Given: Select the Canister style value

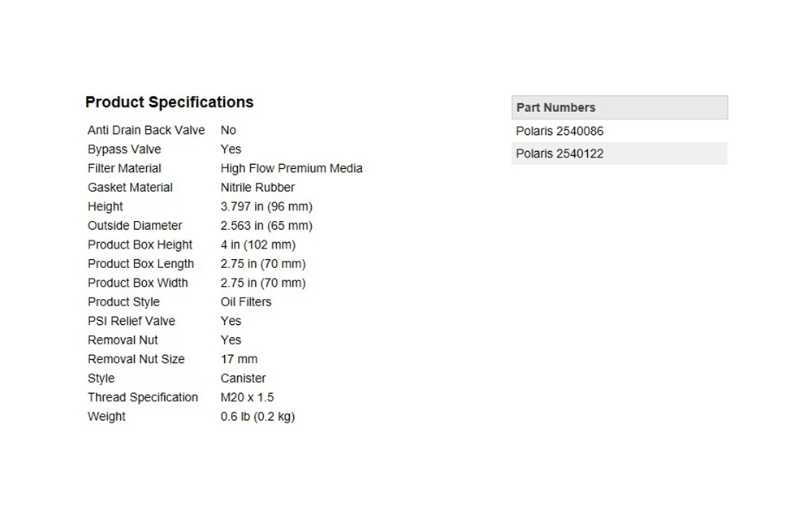Looking at the screenshot, I should click(243, 379).
